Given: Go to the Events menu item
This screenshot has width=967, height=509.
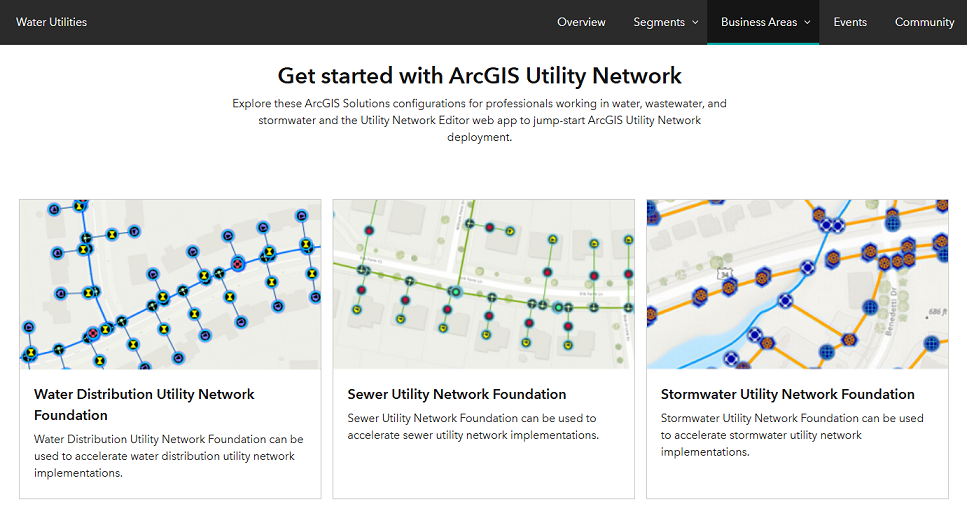Looking at the screenshot, I should point(850,22).
